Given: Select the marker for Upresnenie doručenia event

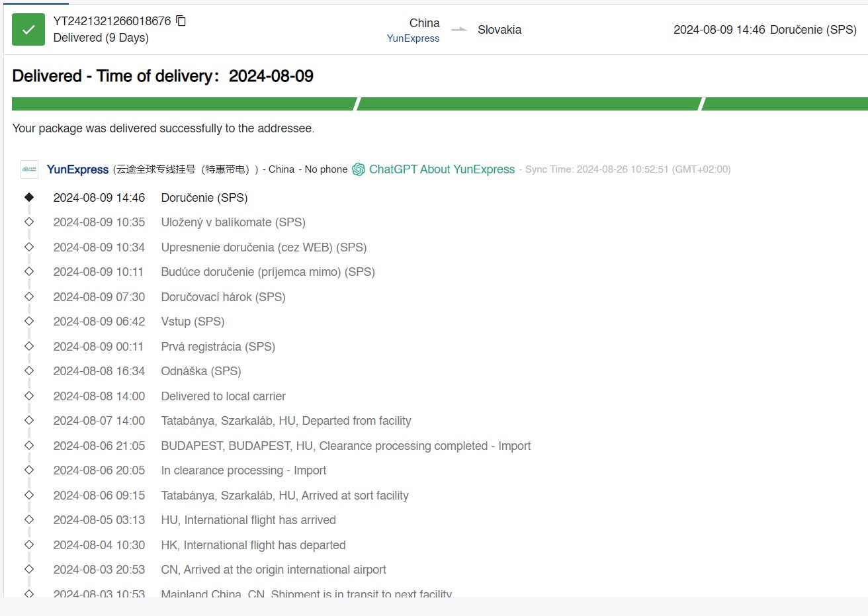Looking at the screenshot, I should click(29, 247).
